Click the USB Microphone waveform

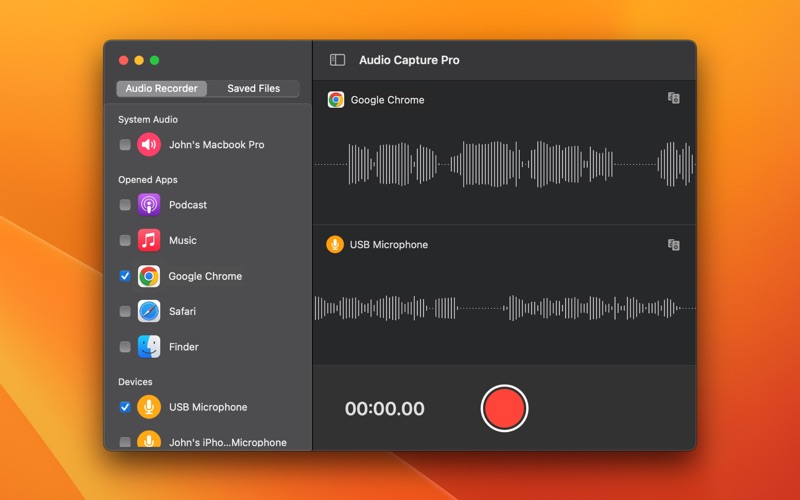tap(505, 308)
